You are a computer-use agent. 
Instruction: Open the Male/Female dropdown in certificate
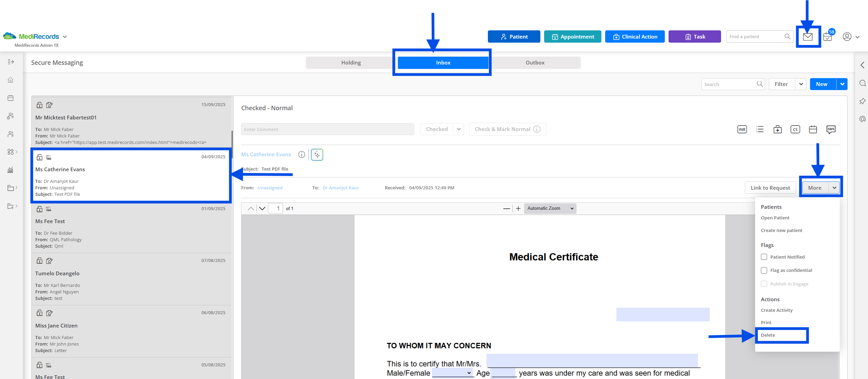[x=452, y=373]
